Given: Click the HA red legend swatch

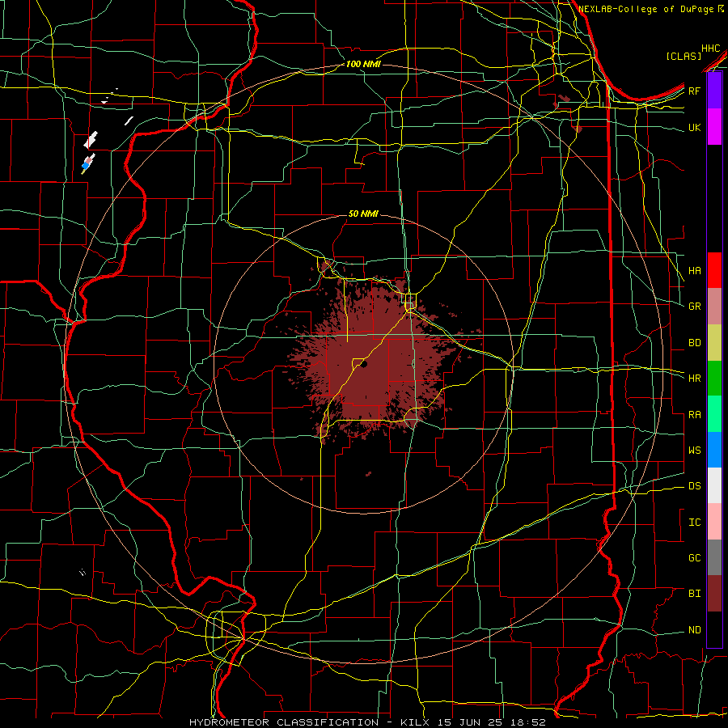Looking at the screenshot, I should point(714,270).
